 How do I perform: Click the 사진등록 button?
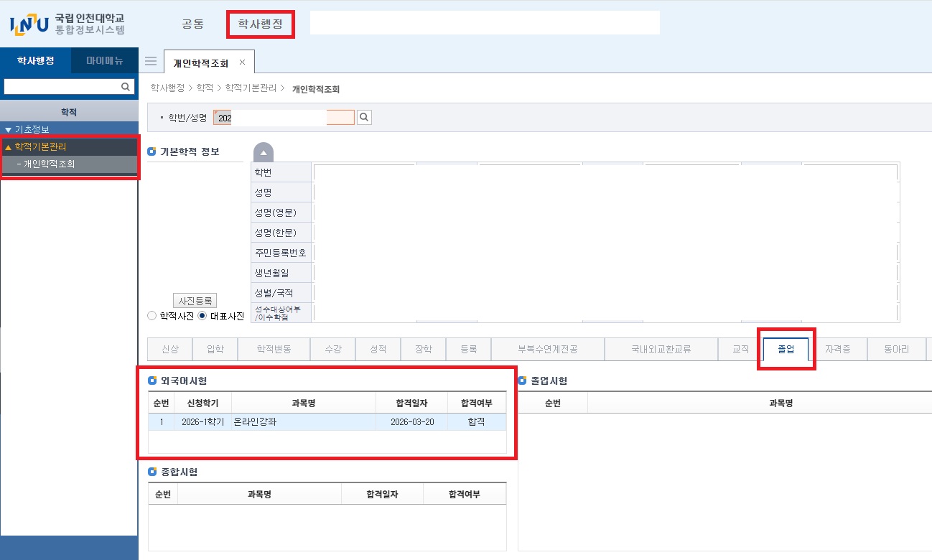(x=195, y=301)
